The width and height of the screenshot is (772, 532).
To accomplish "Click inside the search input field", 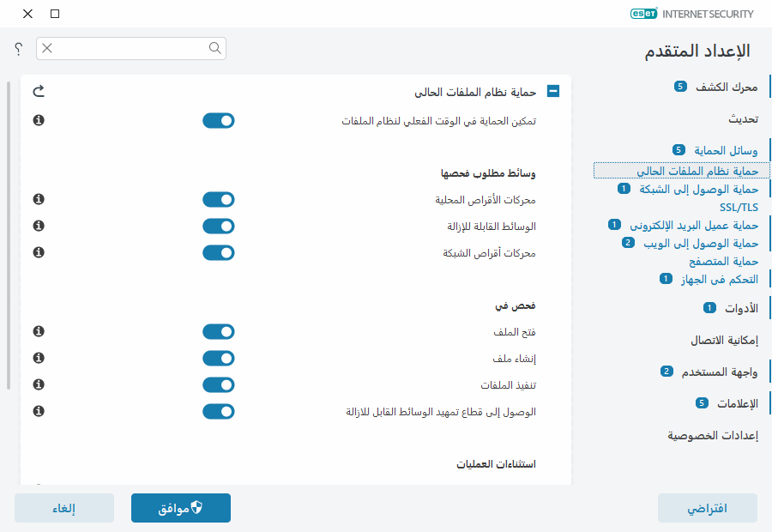I will click(x=129, y=49).
